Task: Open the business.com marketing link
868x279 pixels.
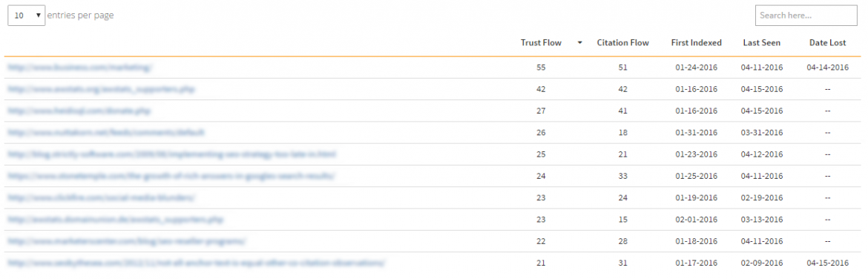Action: (79, 68)
